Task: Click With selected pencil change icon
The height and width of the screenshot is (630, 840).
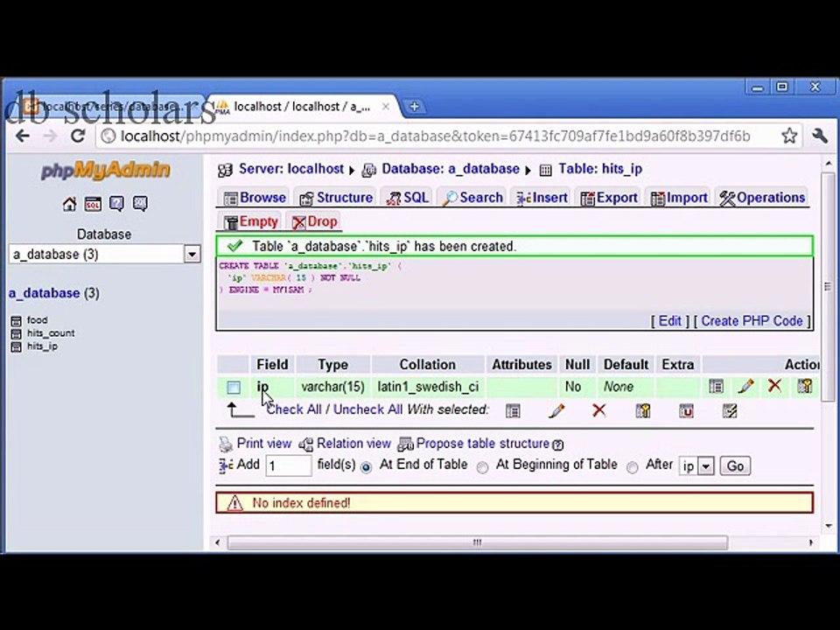Action: click(556, 411)
